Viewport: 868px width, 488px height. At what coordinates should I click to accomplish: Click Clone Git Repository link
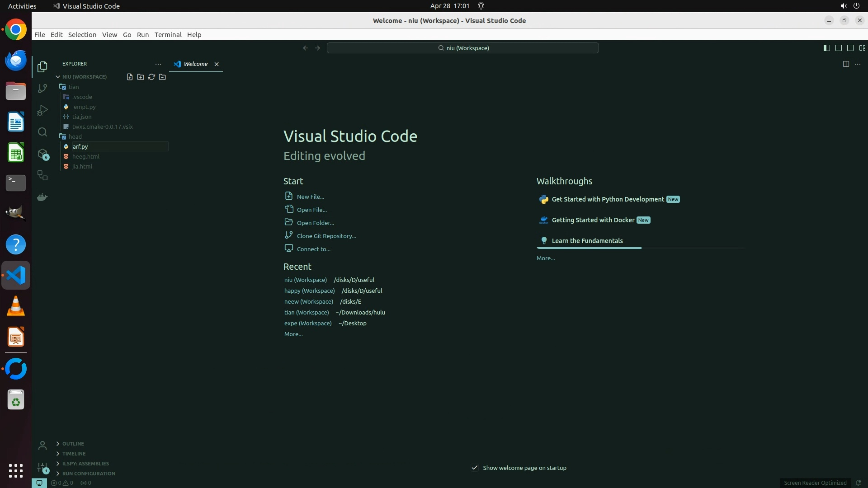point(326,236)
